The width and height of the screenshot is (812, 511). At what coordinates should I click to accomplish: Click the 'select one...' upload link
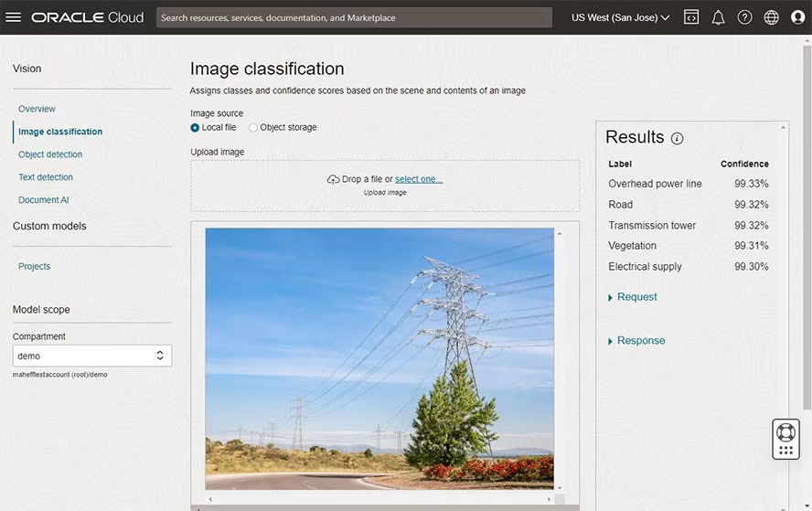coord(419,179)
